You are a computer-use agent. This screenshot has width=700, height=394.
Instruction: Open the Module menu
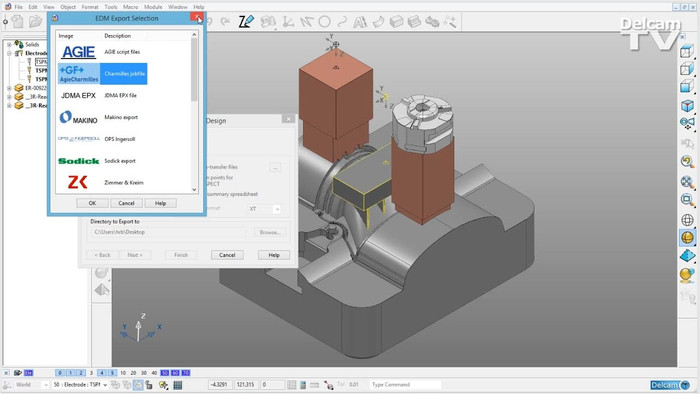click(x=153, y=7)
